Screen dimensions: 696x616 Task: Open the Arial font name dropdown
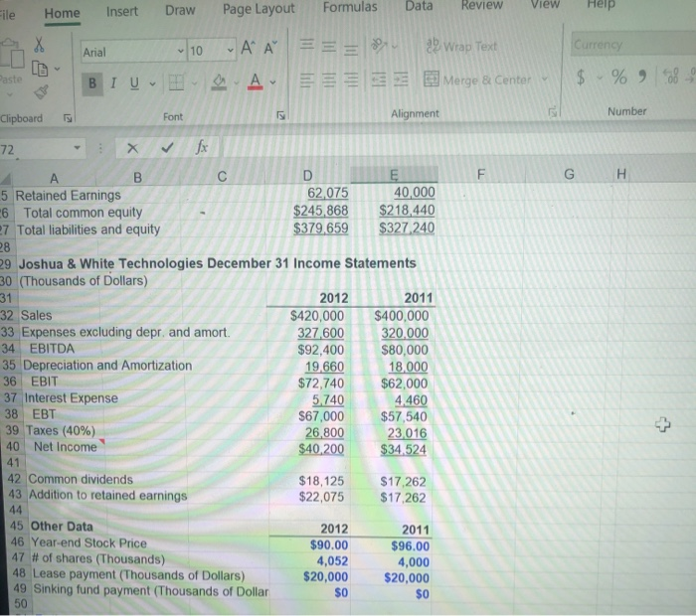click(180, 51)
